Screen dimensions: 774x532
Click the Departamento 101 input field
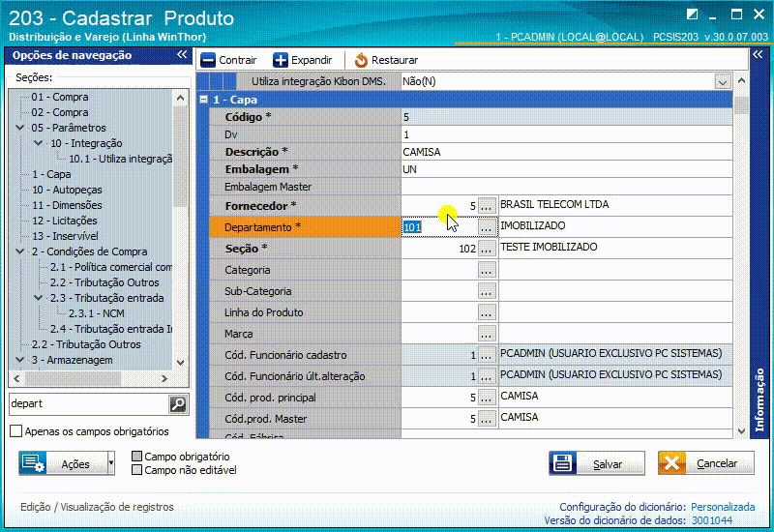pyautogui.click(x=439, y=227)
